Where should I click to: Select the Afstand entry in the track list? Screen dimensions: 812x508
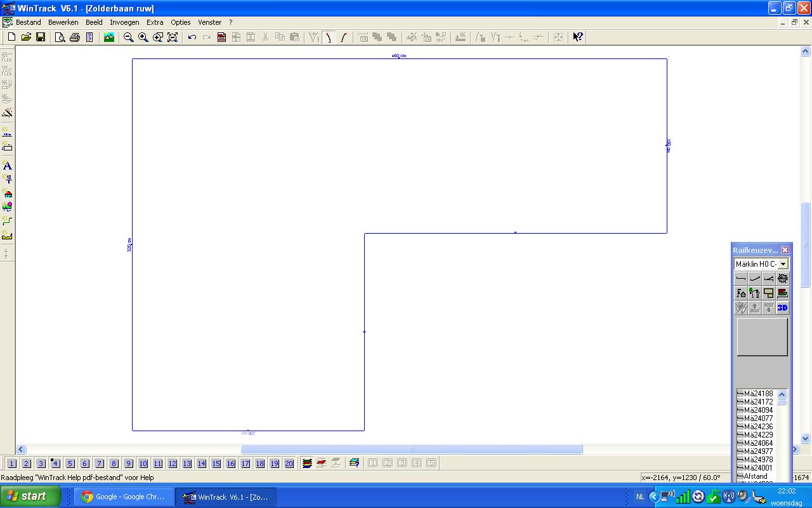click(x=755, y=476)
